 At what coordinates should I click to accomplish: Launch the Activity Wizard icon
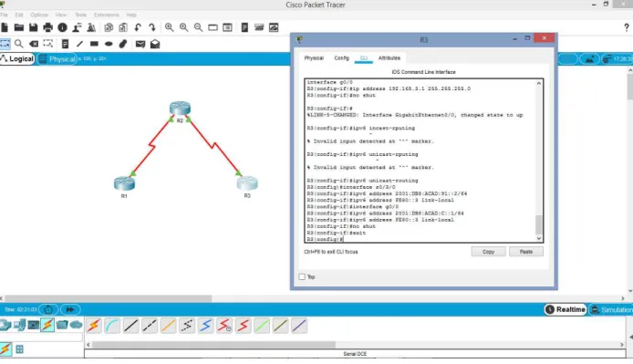click(77, 27)
